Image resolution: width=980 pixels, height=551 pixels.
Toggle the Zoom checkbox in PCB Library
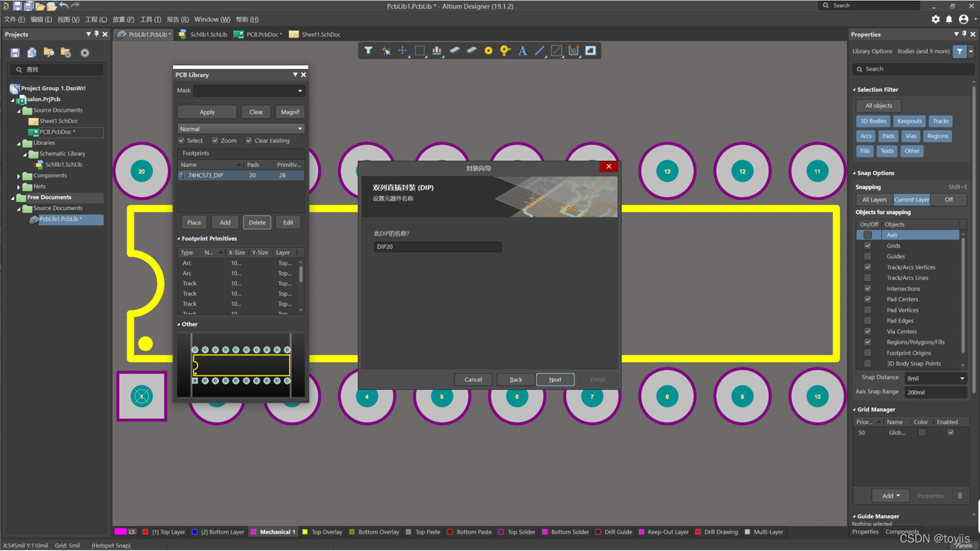(215, 140)
